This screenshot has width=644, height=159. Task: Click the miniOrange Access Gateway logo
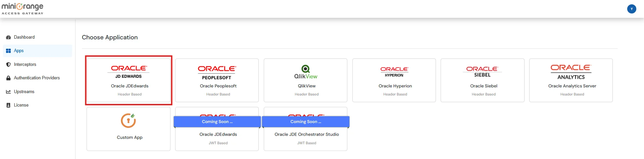pyautogui.click(x=22, y=9)
